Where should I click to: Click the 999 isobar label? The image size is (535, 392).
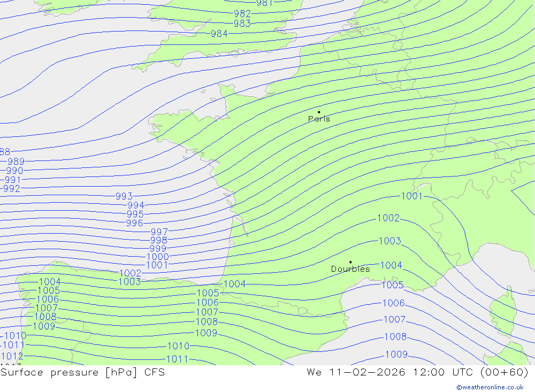coord(158,249)
